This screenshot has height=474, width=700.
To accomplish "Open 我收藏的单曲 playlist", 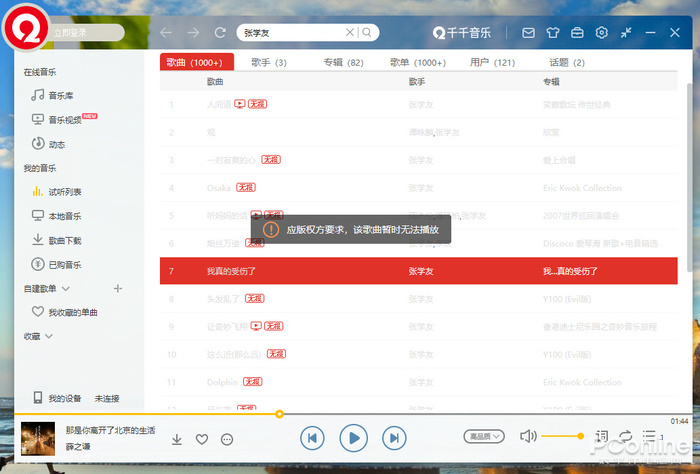I will tap(65, 312).
